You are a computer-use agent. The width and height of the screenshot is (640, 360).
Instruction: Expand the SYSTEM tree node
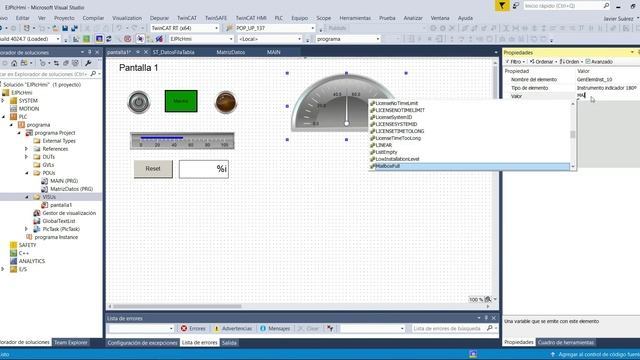(x=3, y=100)
